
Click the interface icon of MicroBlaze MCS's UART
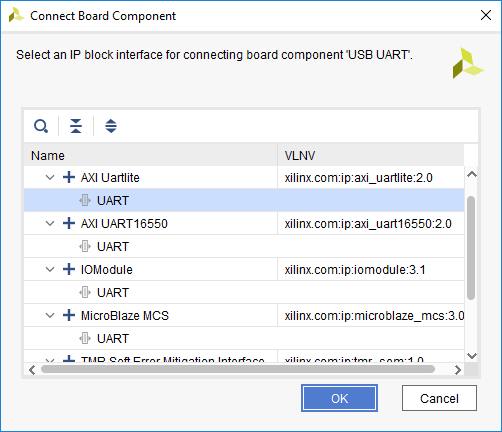click(85, 338)
